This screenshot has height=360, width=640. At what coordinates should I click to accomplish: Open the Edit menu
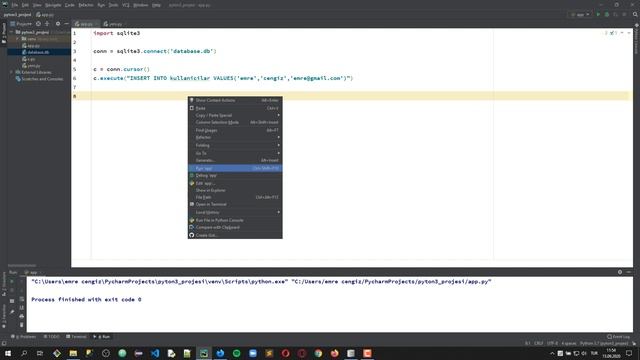point(25,5)
